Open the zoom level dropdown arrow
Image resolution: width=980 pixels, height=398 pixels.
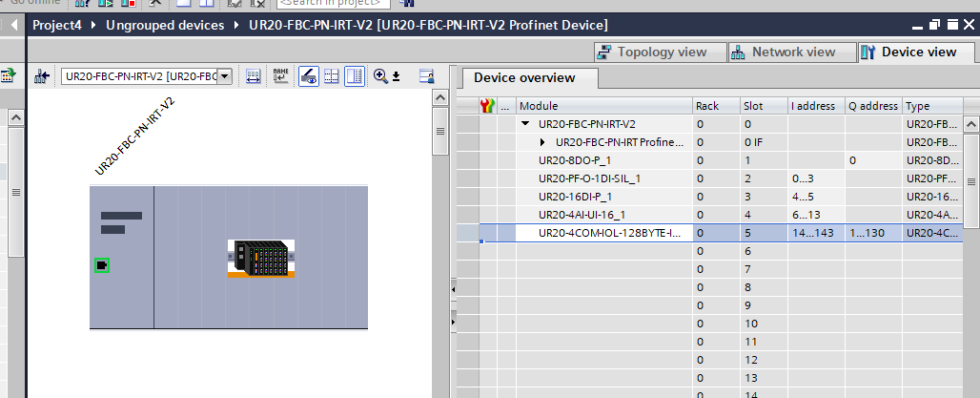pos(396,77)
